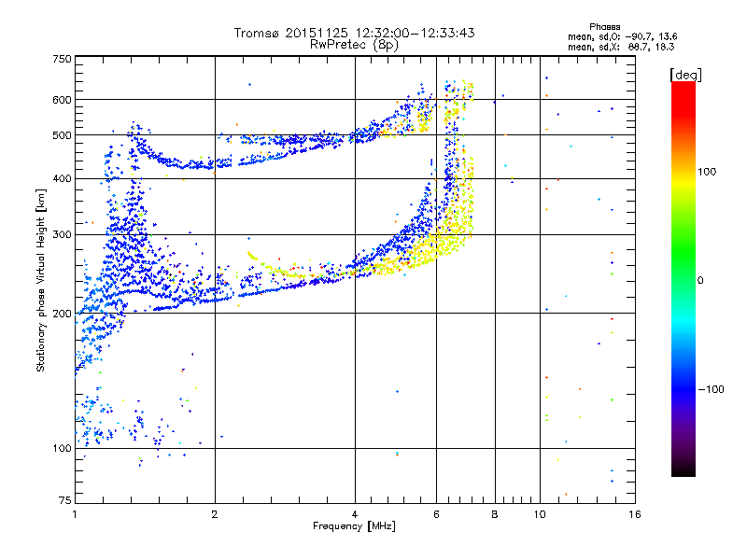Click the 6 tick label on frequency axis
The width and height of the screenshot is (747, 560).
point(436,514)
